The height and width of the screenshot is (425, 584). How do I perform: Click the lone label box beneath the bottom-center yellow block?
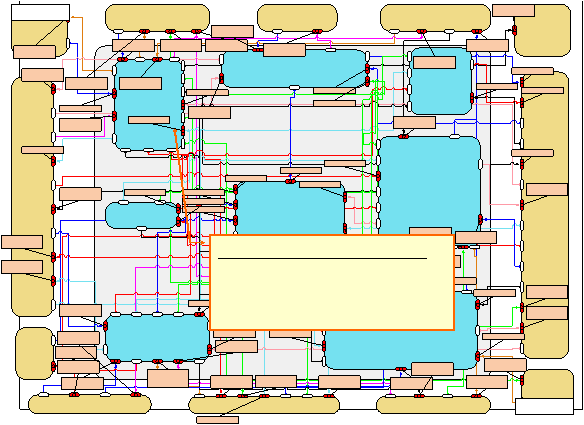click(x=218, y=420)
